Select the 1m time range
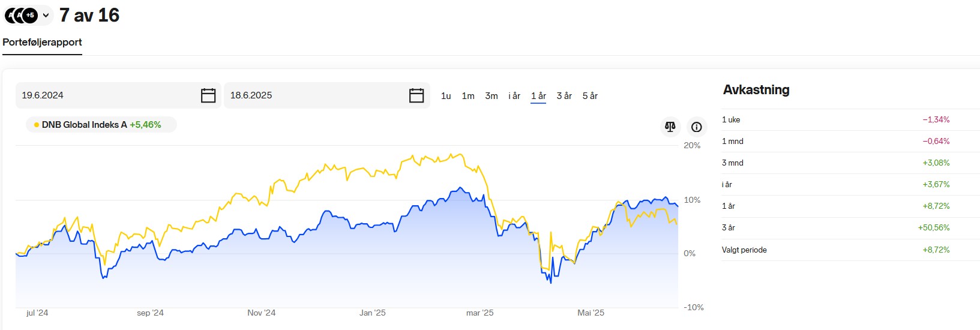 click(468, 96)
